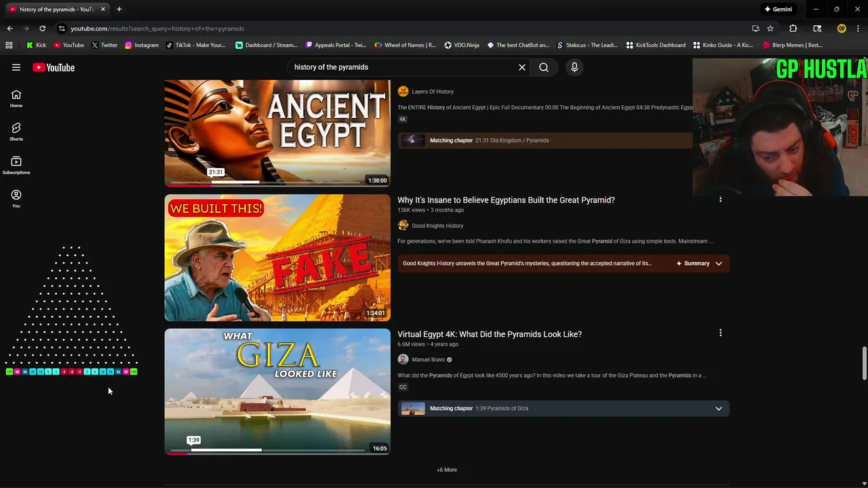This screenshot has height=488, width=868.
Task: Go to Home in the sidebar
Action: [16, 99]
